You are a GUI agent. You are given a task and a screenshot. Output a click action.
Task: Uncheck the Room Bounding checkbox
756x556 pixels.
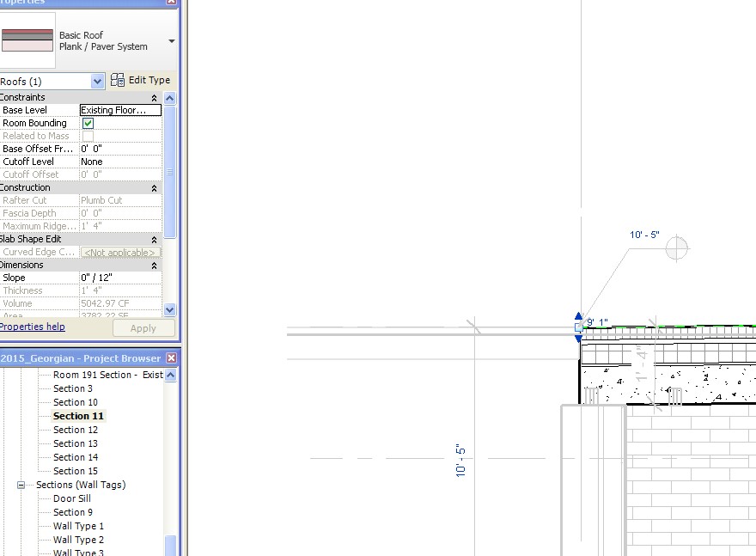click(88, 123)
